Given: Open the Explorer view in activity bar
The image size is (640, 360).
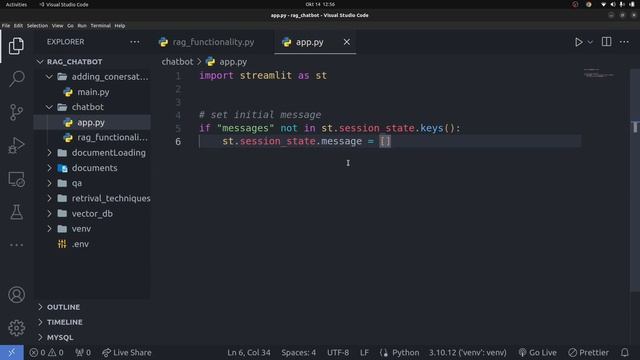Looking at the screenshot, I should (x=16, y=46).
